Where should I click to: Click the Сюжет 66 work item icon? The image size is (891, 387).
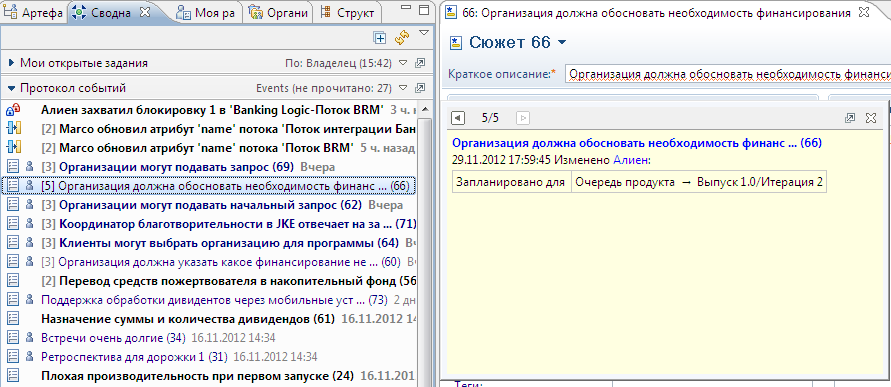(x=456, y=43)
